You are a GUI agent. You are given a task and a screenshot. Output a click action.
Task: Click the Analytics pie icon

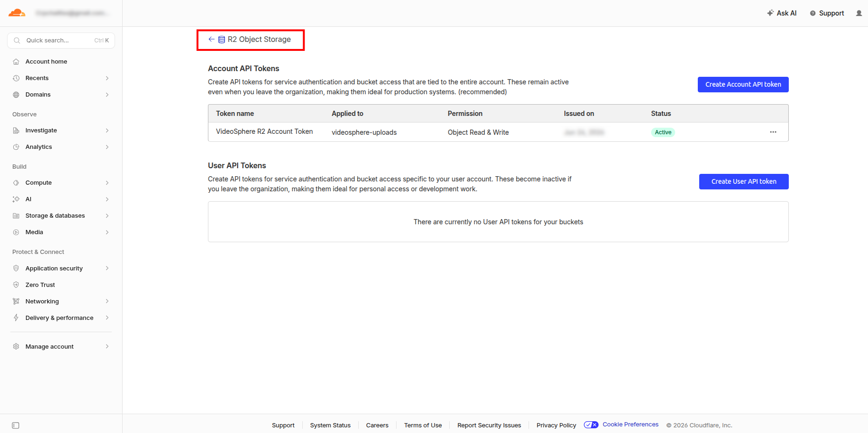pyautogui.click(x=16, y=147)
